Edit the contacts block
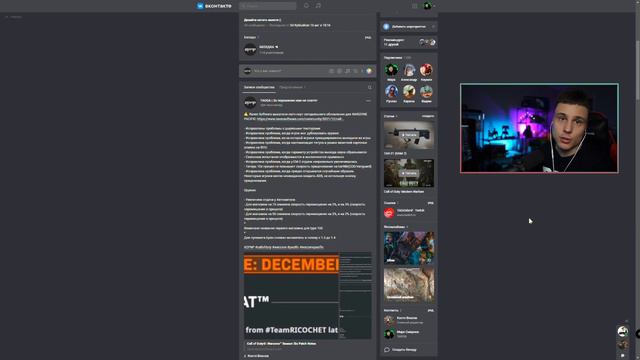640x360 pixels. pyautogui.click(x=431, y=311)
